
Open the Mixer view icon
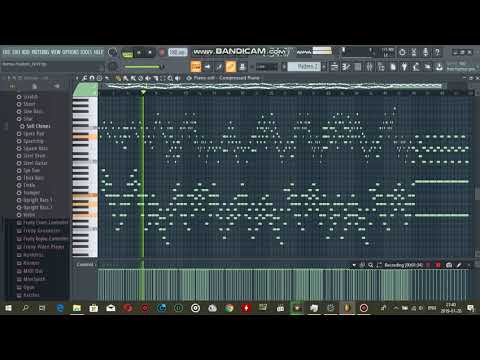tap(369, 67)
